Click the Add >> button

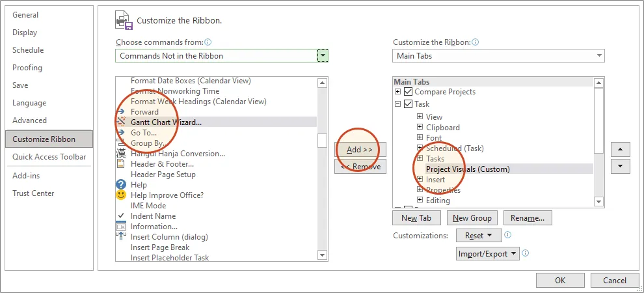click(x=360, y=150)
